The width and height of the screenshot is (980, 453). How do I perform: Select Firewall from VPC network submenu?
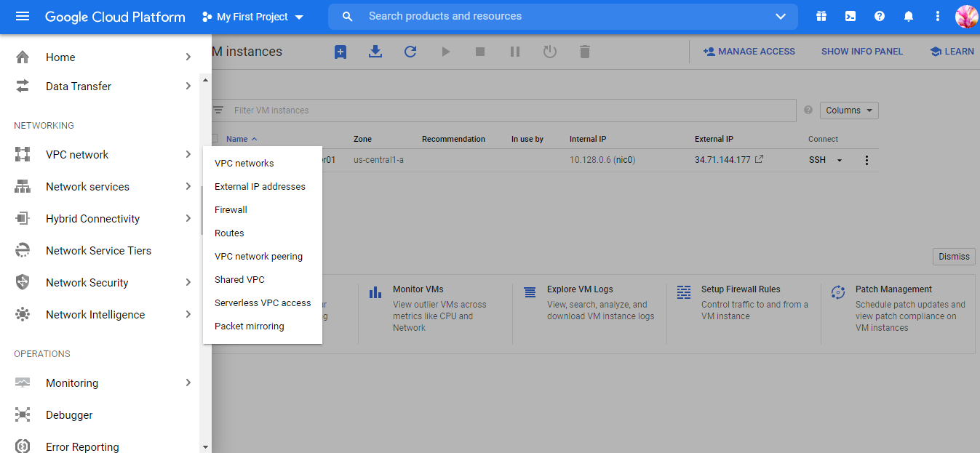point(231,210)
